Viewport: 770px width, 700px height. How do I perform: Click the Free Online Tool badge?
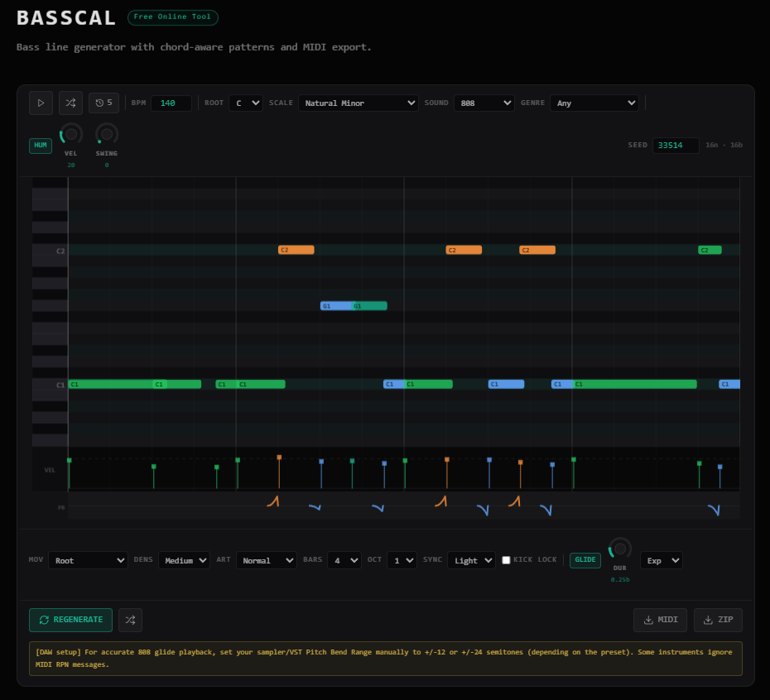(x=173, y=17)
